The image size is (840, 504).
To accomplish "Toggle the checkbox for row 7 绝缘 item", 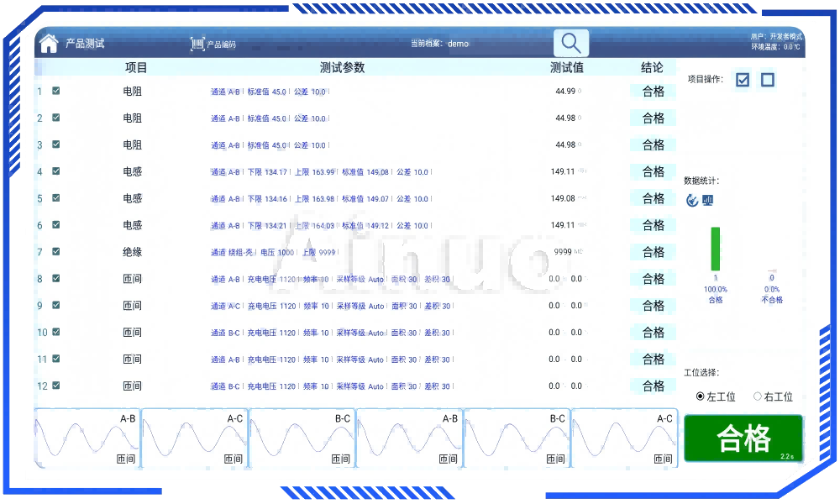I will (x=54, y=252).
